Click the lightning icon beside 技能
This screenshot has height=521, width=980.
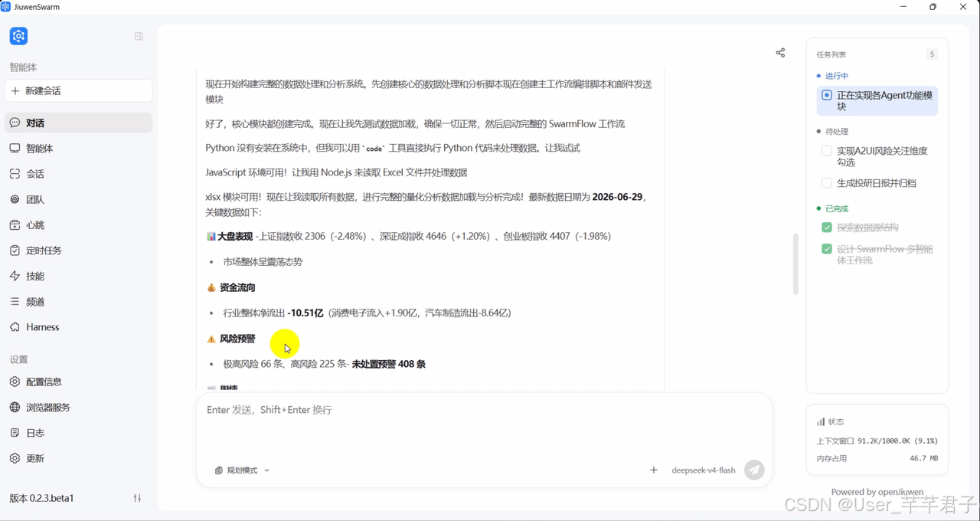pyautogui.click(x=15, y=276)
